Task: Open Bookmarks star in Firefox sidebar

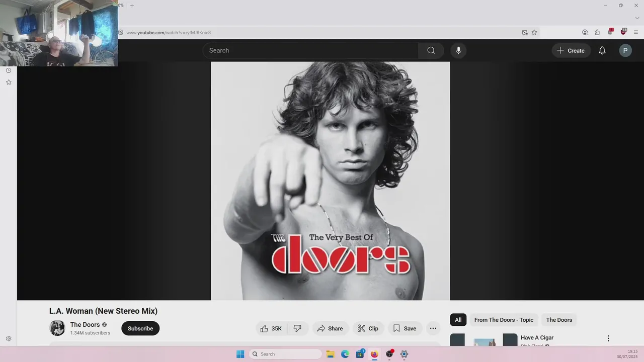Action: click(x=9, y=82)
